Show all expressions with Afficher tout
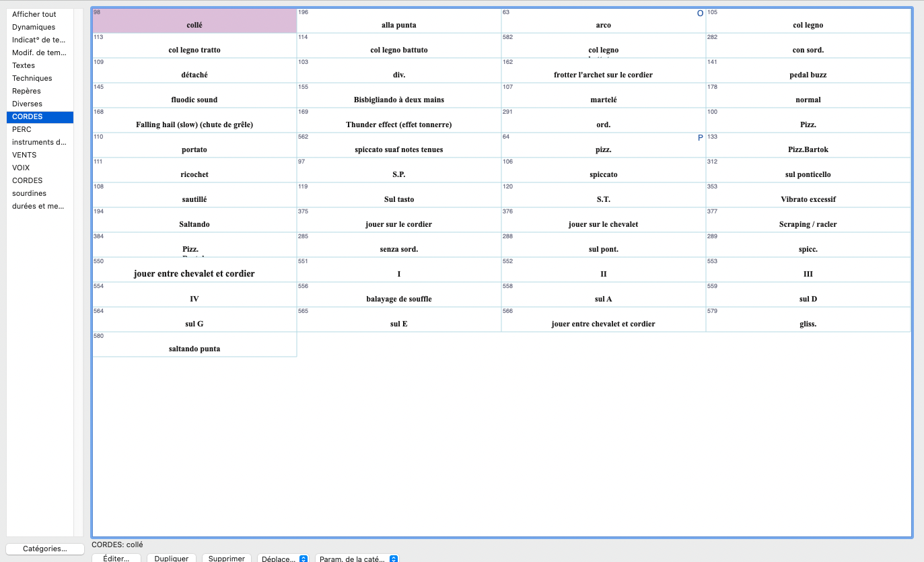The height and width of the screenshot is (562, 924). [x=34, y=14]
